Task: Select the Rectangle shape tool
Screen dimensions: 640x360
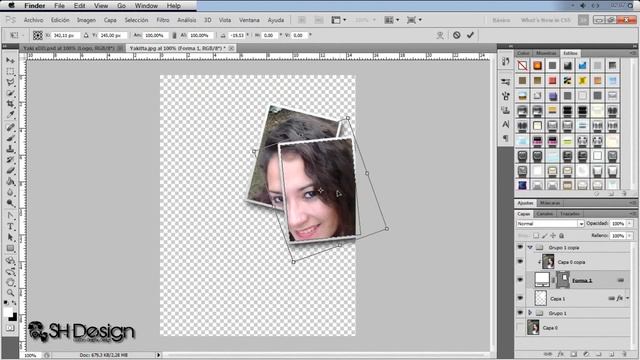Action: (x=10, y=249)
